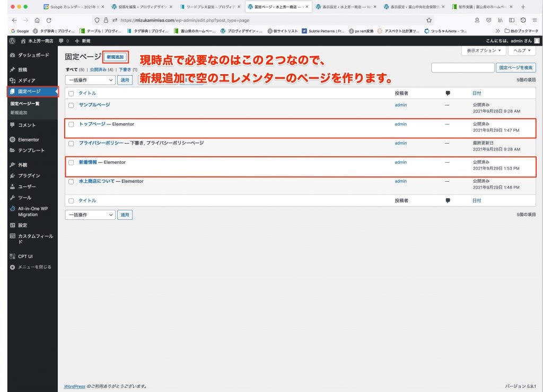Open the メディア media library icon

pos(13,81)
